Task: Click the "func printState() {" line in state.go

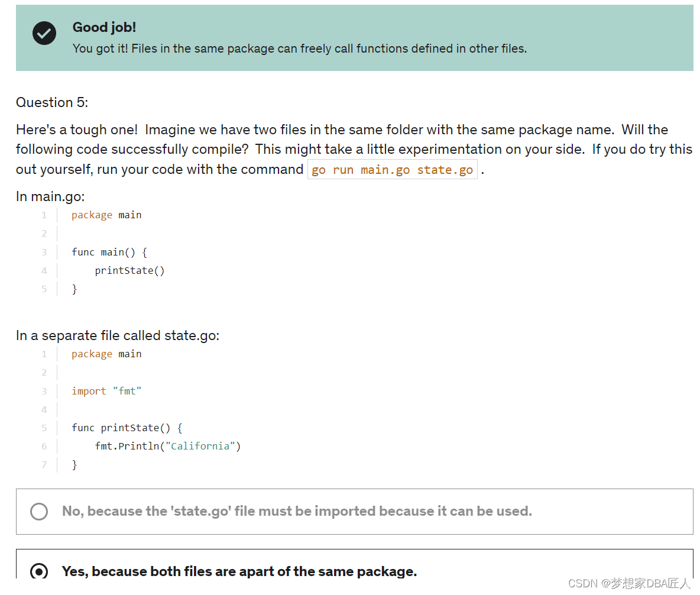Action: (127, 428)
